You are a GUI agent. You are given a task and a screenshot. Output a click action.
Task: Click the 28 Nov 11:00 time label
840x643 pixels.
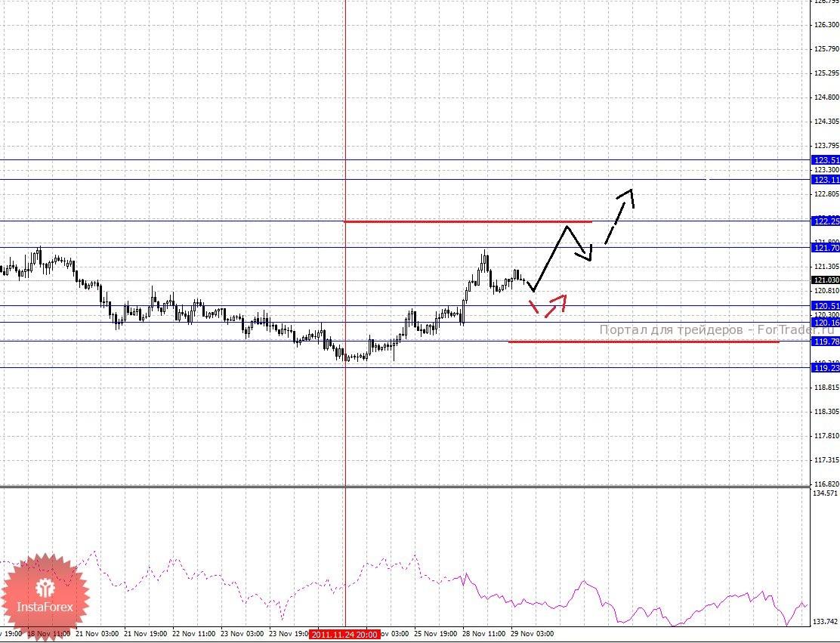tap(484, 634)
